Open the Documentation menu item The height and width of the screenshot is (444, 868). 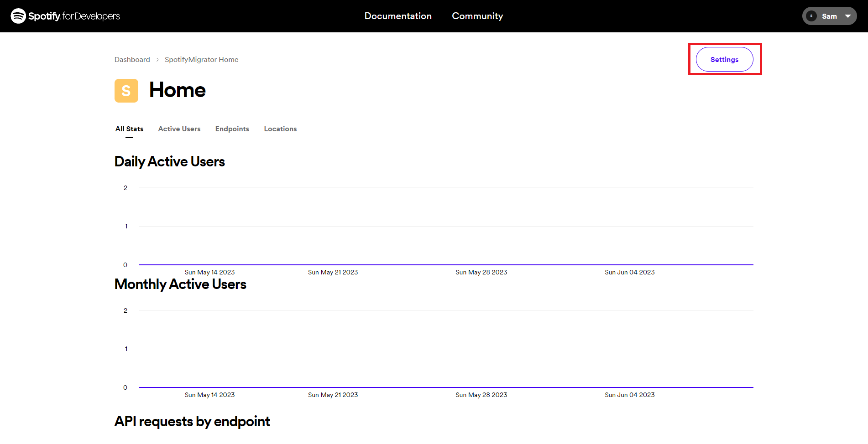398,16
